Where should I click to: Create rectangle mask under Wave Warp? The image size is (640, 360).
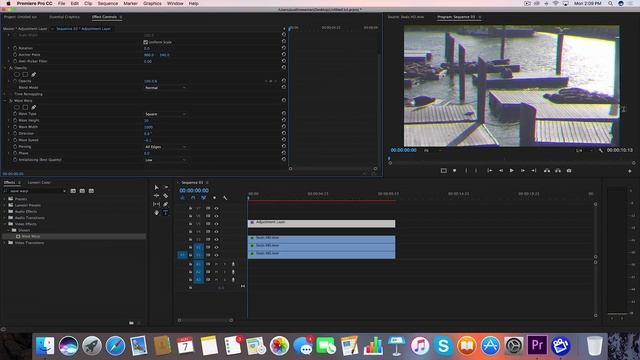tap(25, 107)
